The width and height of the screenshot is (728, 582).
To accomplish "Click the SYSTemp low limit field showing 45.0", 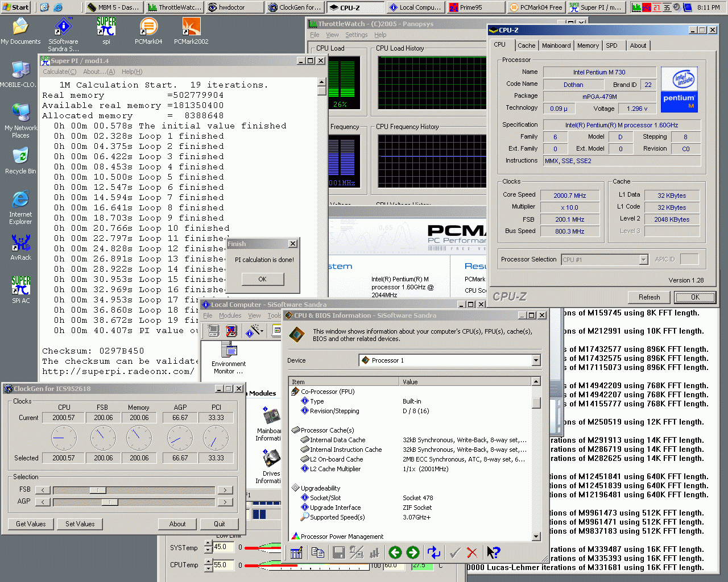I will pyautogui.click(x=224, y=547).
